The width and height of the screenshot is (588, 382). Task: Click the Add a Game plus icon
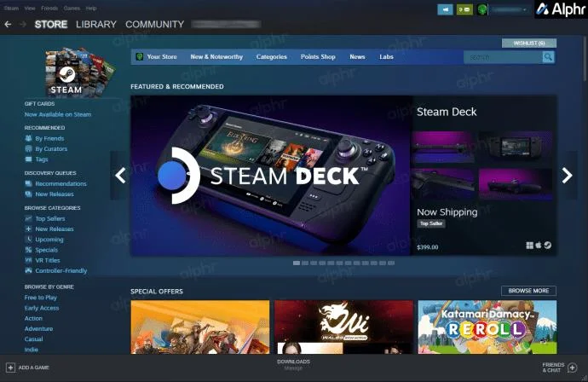tap(10, 368)
